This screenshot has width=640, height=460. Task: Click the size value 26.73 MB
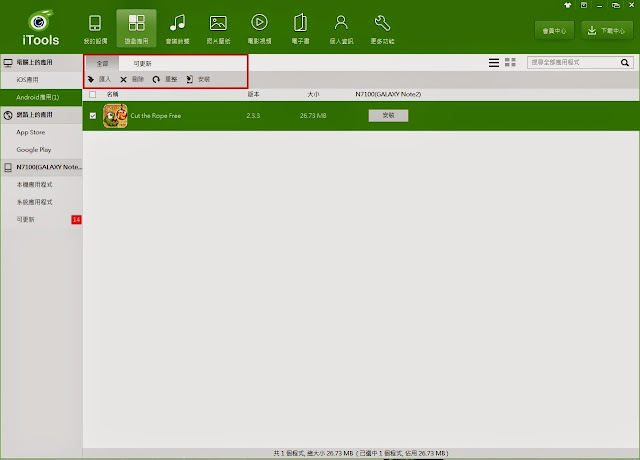pos(313,116)
